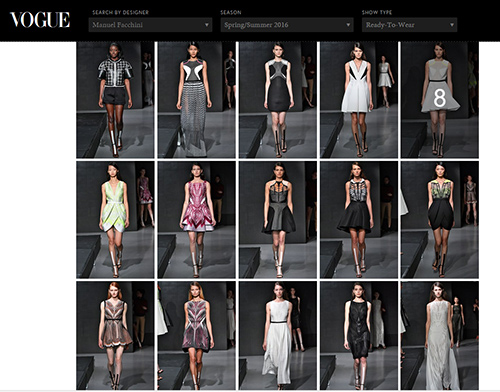Image resolution: width=500 pixels, height=392 pixels.
Task: Open the magenta geometric print dress look
Action: coord(197,220)
